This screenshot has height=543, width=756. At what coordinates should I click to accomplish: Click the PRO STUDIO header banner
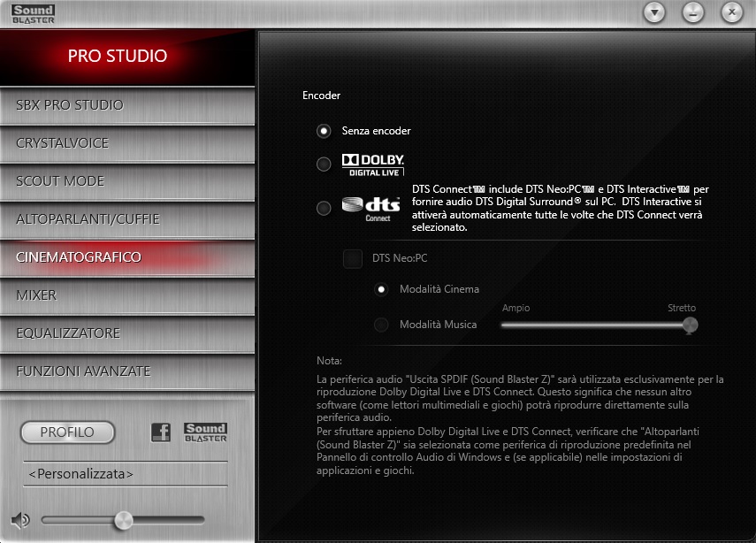(127, 57)
